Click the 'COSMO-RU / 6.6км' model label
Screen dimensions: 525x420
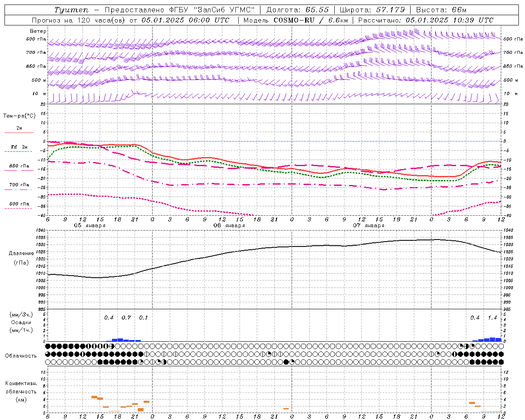click(x=310, y=20)
